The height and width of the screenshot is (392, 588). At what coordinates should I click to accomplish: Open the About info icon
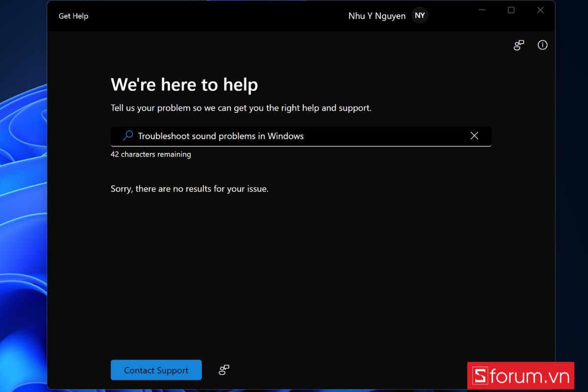point(542,45)
